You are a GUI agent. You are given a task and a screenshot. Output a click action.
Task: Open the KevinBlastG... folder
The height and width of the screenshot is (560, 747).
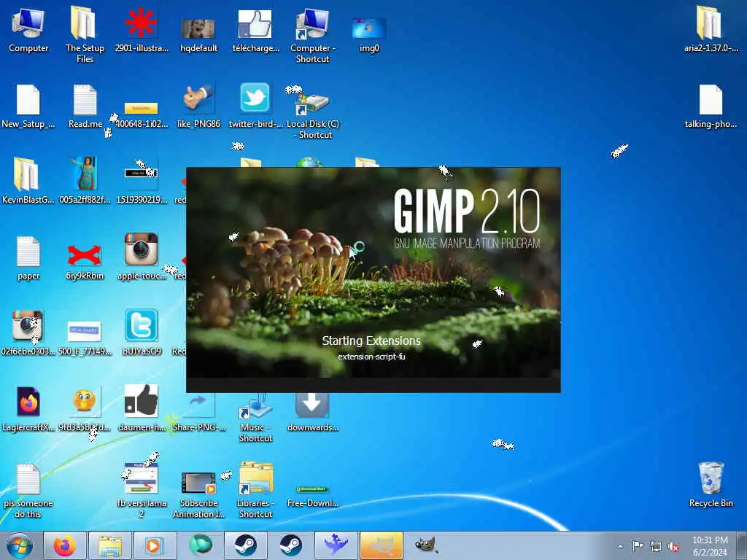tap(28, 181)
